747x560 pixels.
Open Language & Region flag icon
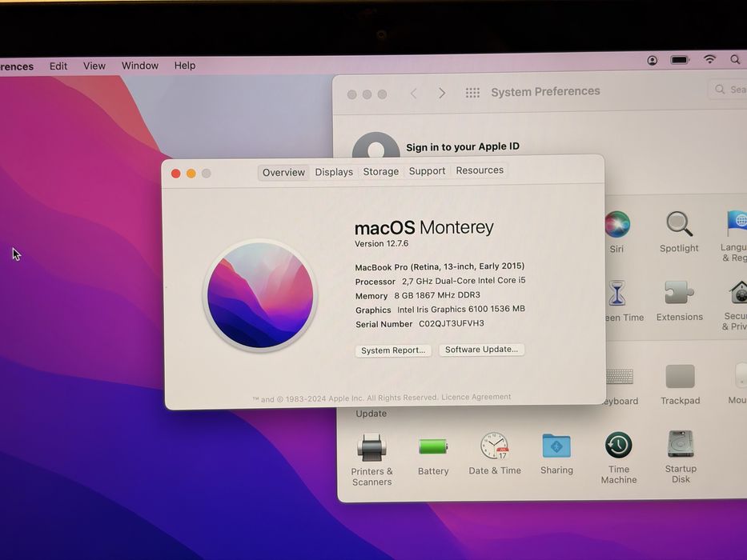coord(737,223)
